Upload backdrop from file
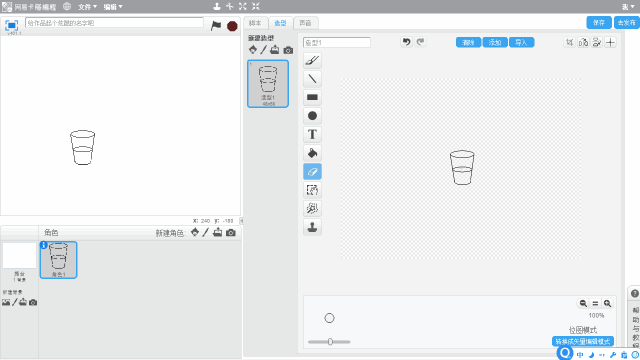640x360 pixels. pyautogui.click(x=23, y=302)
